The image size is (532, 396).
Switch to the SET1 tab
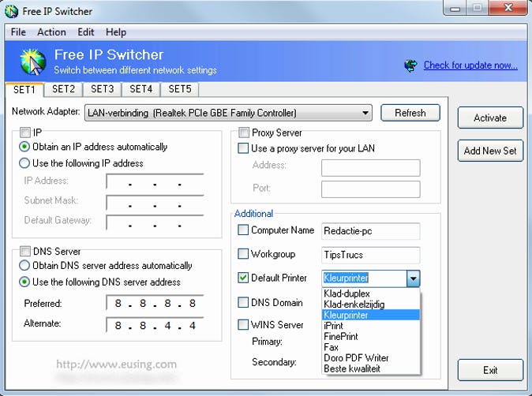[x=24, y=90]
